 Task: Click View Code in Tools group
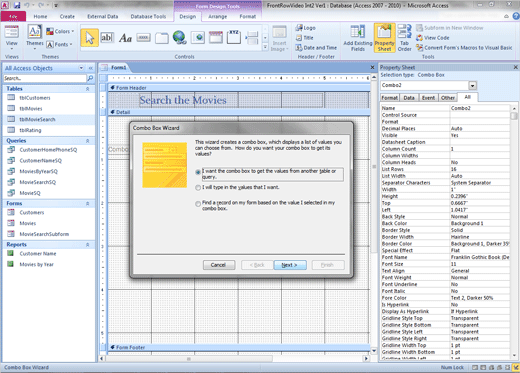point(432,38)
